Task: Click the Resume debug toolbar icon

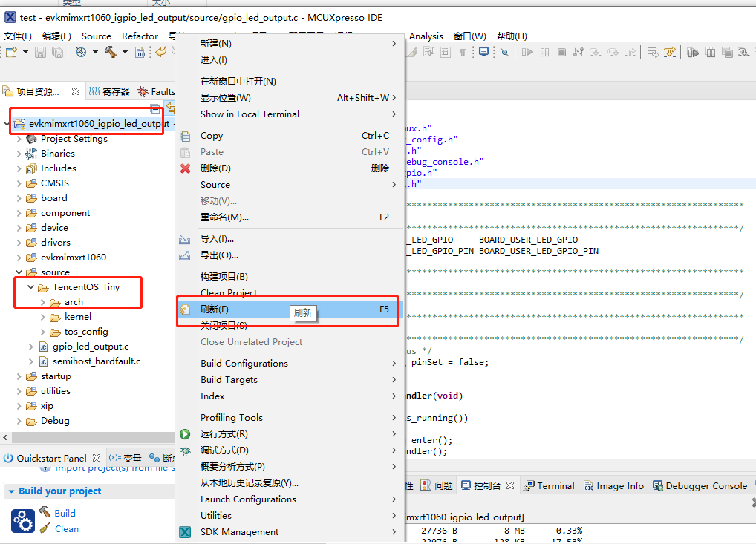Action: click(527, 52)
